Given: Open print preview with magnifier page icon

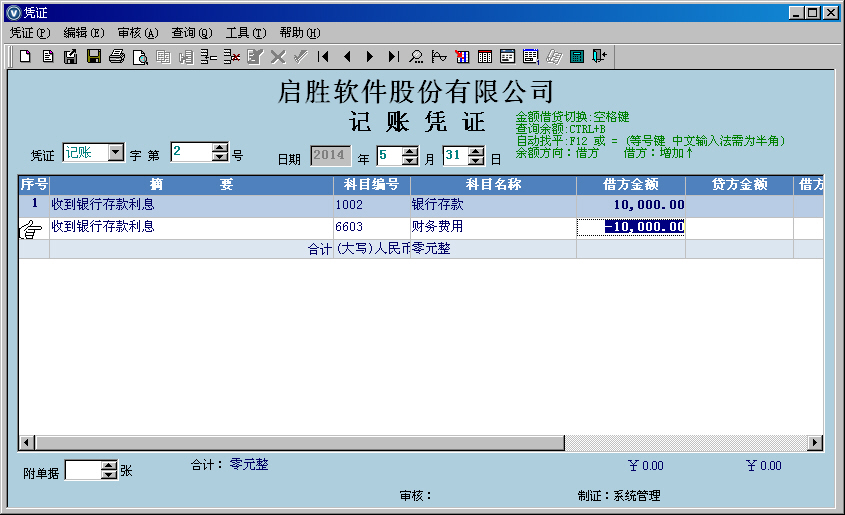Looking at the screenshot, I should coord(140,57).
